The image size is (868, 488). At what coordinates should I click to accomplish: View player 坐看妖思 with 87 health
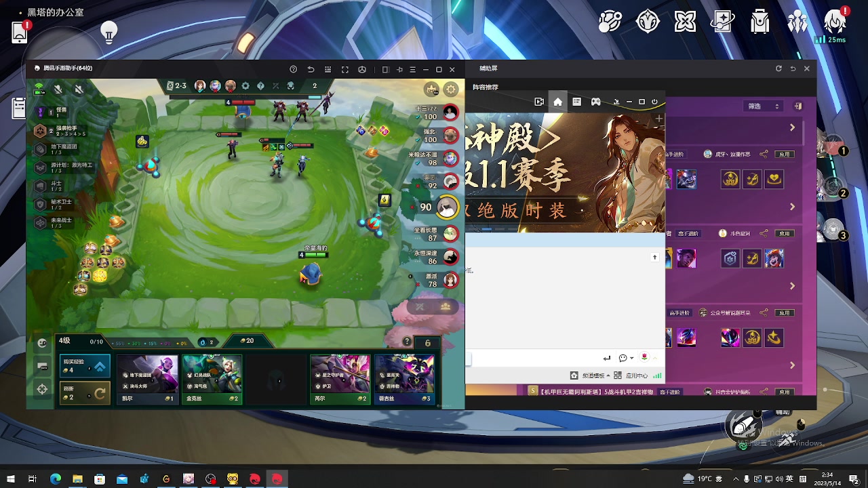pos(437,234)
